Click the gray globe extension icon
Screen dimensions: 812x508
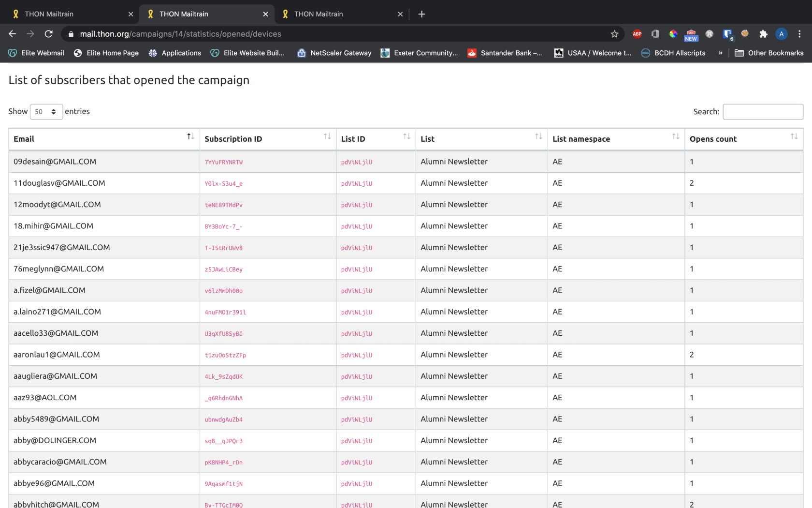[x=709, y=34]
